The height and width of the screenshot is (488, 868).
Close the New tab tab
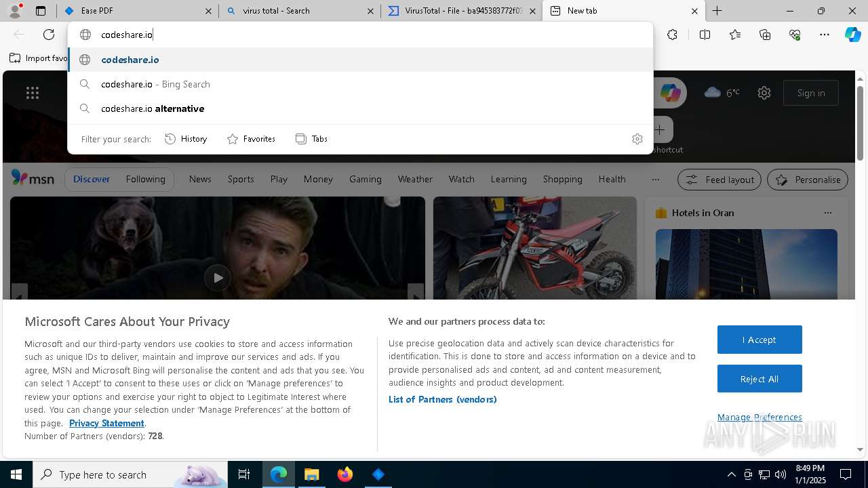(x=694, y=11)
